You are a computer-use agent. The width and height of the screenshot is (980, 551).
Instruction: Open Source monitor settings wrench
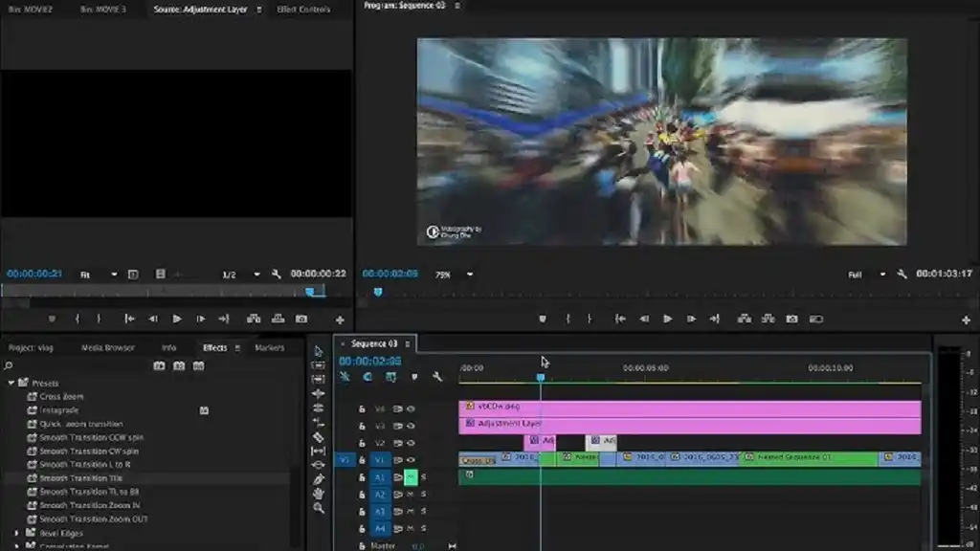pos(277,274)
